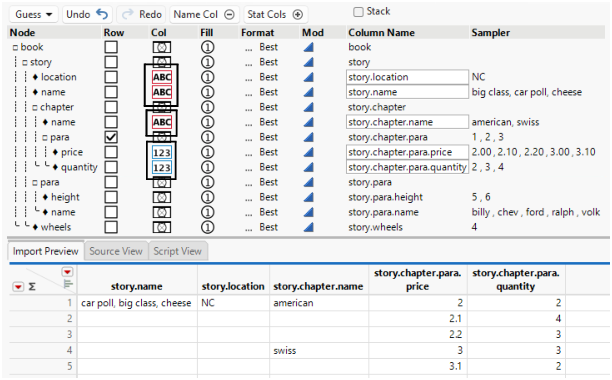Check the Row checkbox for wheels
This screenshot has height=380, width=612.
coord(111,227)
